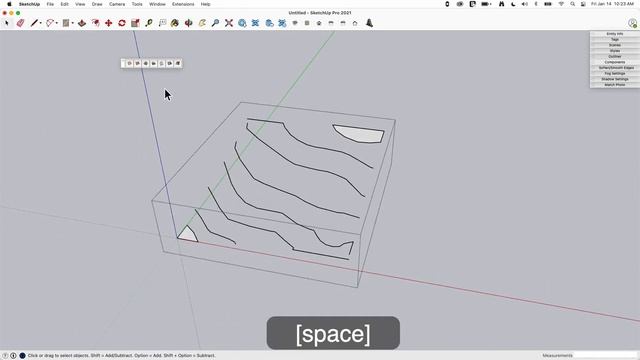Open the Extensions menu
640x360 pixels.
tap(183, 4)
